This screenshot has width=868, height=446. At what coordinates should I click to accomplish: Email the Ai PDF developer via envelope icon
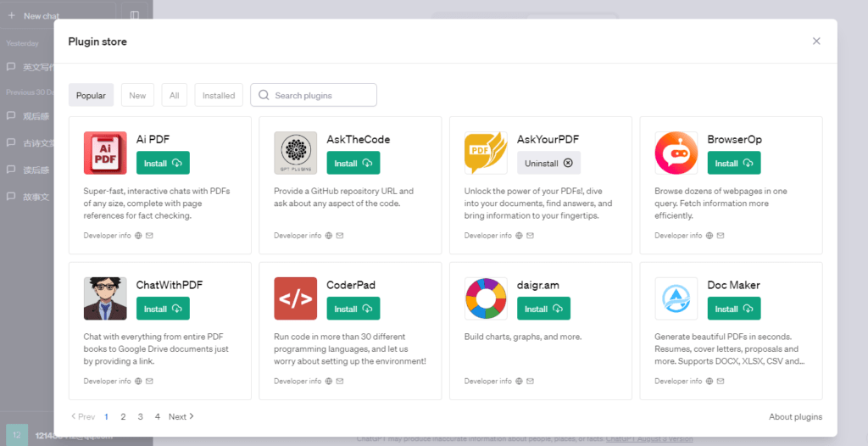(149, 236)
